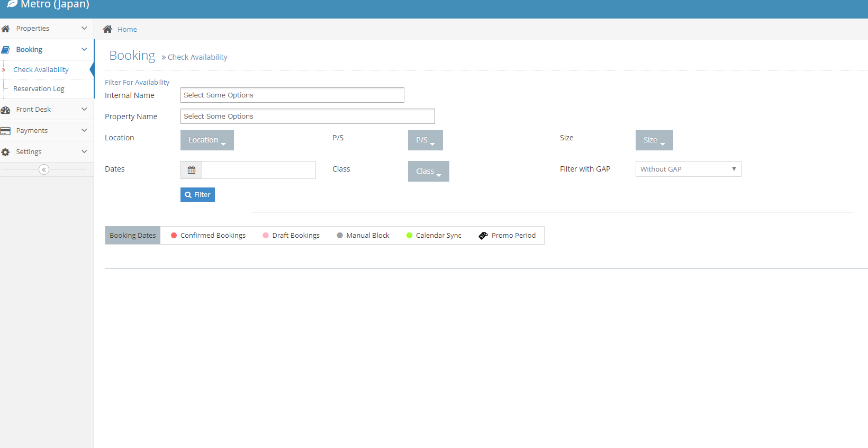This screenshot has width=868, height=448.
Task: Click the Property Name options field
Action: 308,117
